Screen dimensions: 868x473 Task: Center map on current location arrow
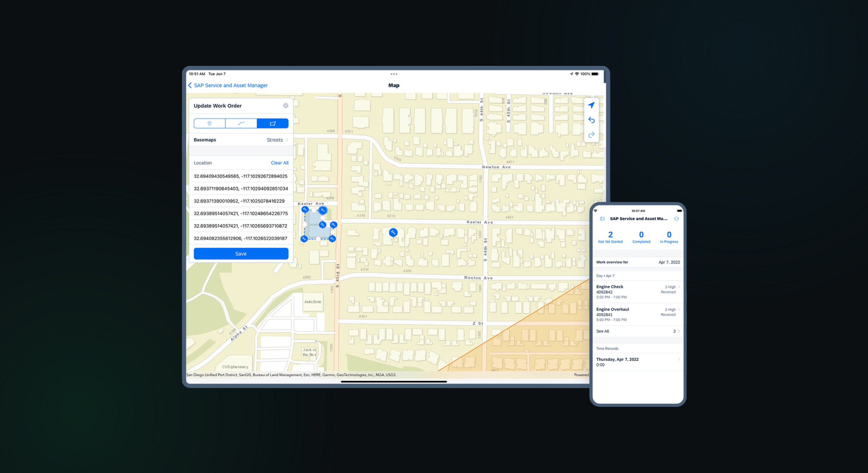click(591, 105)
